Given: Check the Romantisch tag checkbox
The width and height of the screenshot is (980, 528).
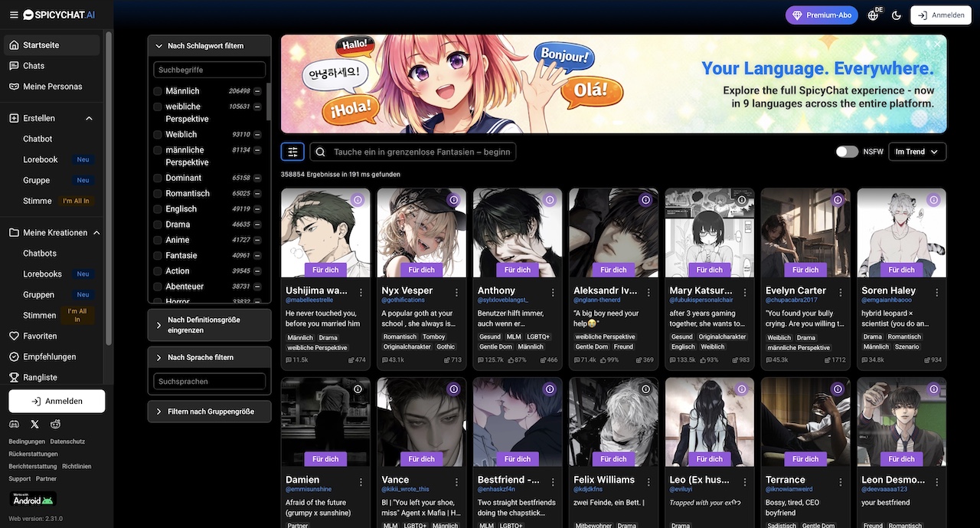Looking at the screenshot, I should (158, 193).
